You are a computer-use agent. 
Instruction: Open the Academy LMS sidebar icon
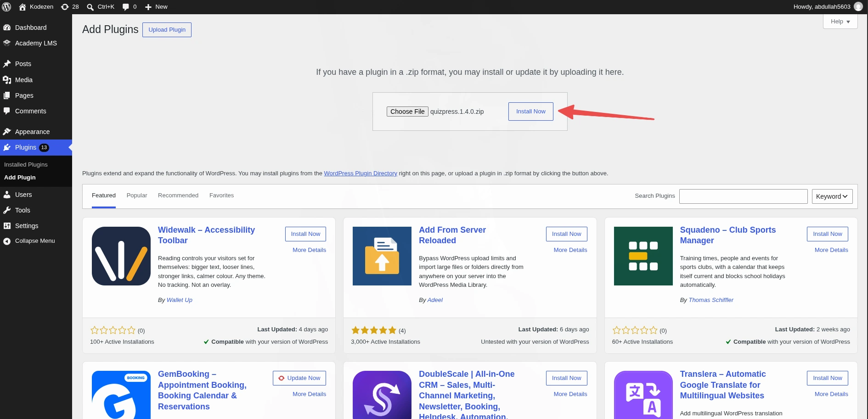click(x=7, y=43)
